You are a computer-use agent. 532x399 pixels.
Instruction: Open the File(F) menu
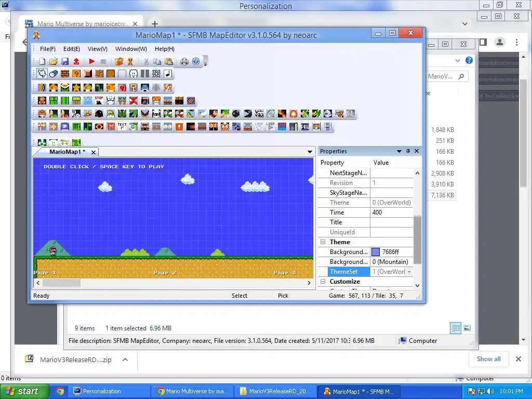(x=47, y=49)
